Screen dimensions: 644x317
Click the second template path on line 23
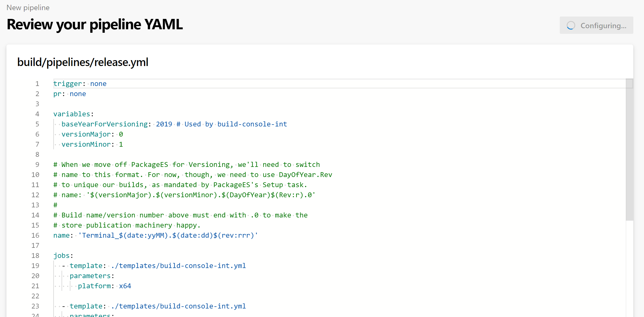(x=178, y=306)
